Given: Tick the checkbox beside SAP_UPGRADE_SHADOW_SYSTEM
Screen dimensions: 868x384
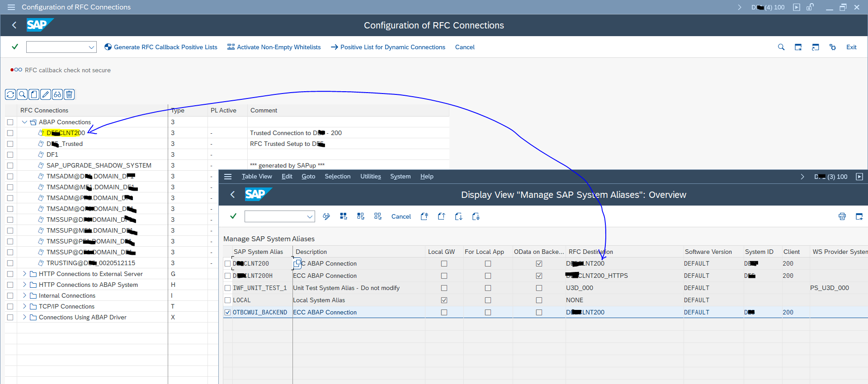Looking at the screenshot, I should pos(10,165).
